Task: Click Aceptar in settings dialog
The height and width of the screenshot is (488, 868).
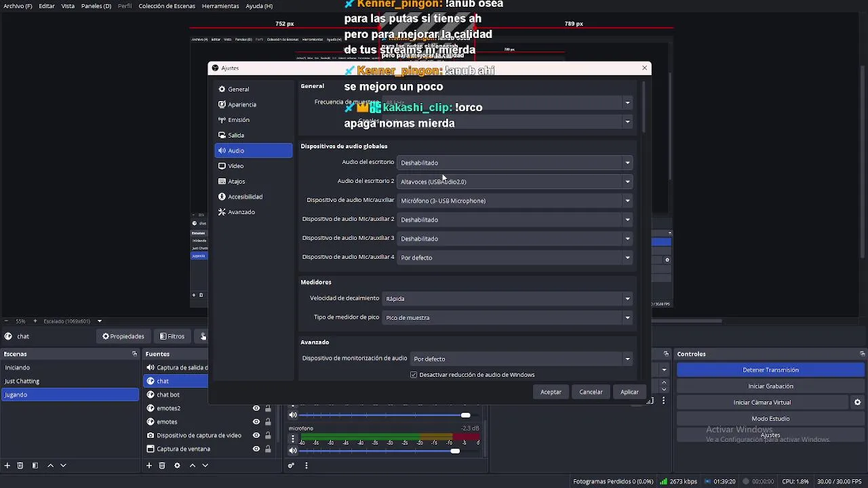Action: click(551, 392)
